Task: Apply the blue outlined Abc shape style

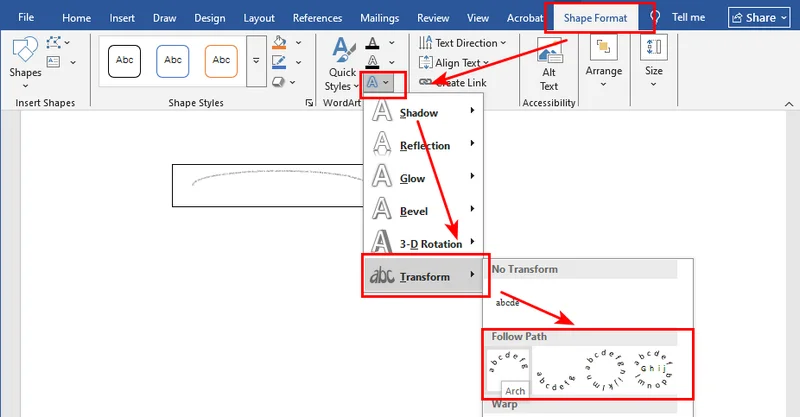Action: tap(173, 60)
